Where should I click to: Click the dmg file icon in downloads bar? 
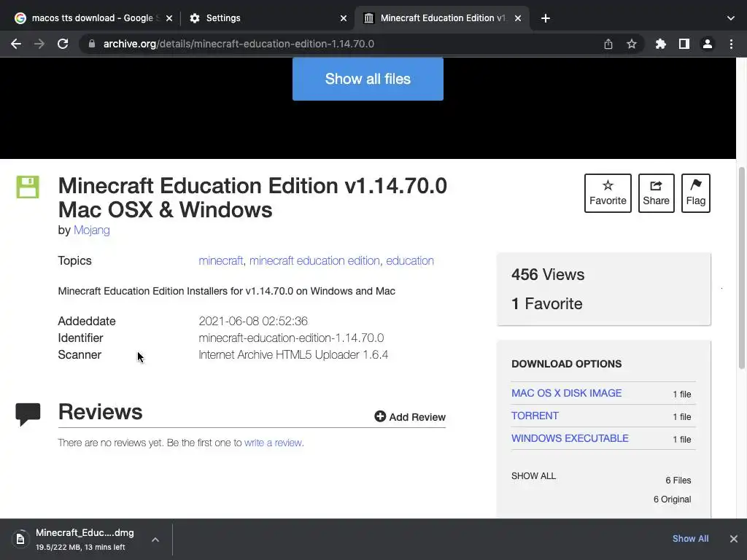20,539
